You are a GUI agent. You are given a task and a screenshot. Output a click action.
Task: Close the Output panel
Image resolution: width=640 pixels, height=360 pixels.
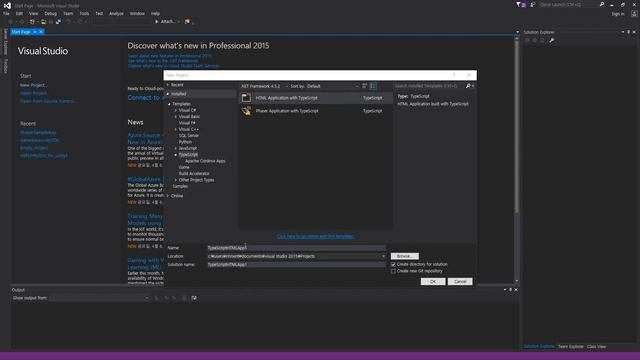[x=516, y=290]
